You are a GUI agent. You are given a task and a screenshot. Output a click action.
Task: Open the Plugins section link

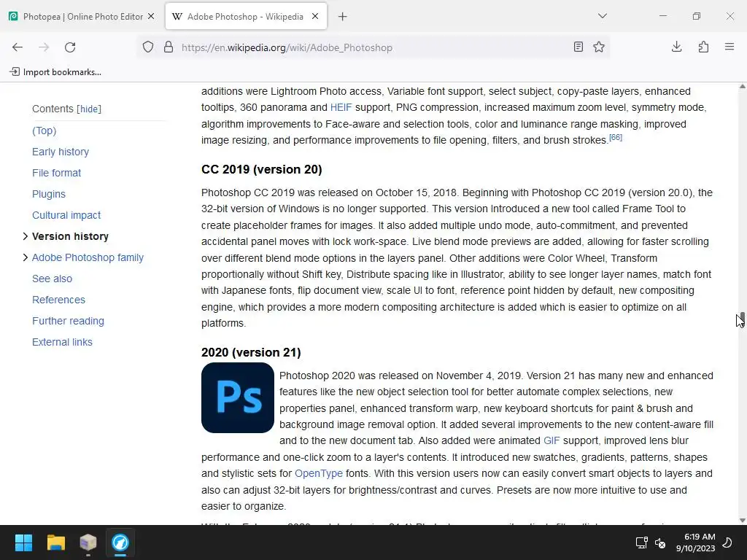49,194
